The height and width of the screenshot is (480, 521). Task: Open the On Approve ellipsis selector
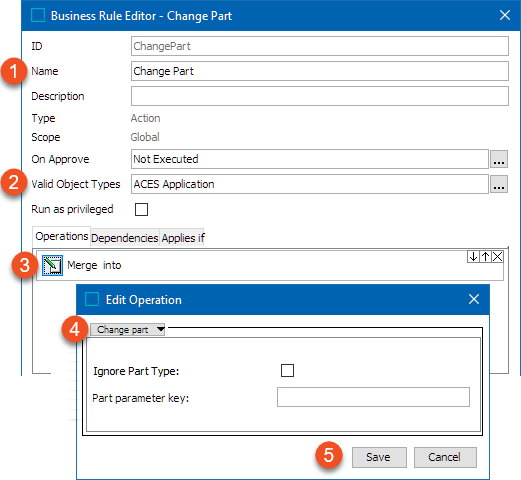pyautogui.click(x=499, y=159)
